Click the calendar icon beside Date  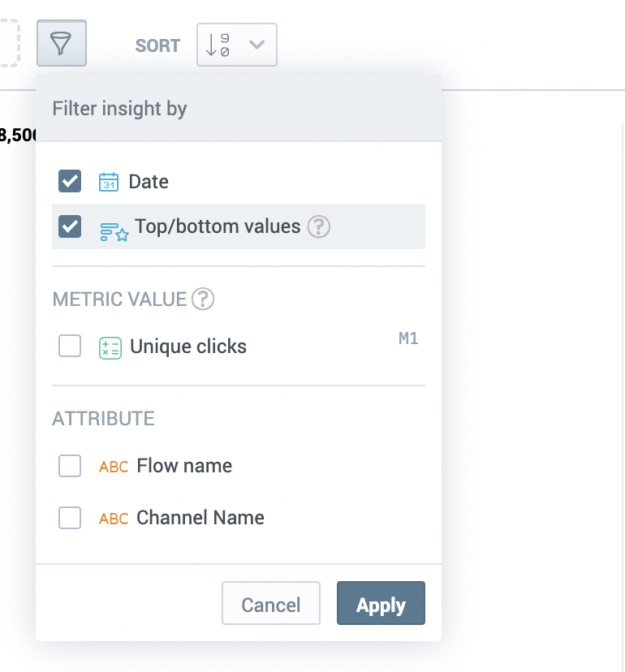109,181
